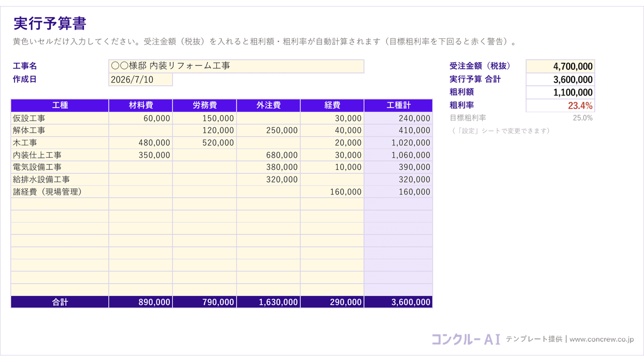Select 解体工事 工種計 cell 410,000
644x362 pixels.
(x=398, y=130)
